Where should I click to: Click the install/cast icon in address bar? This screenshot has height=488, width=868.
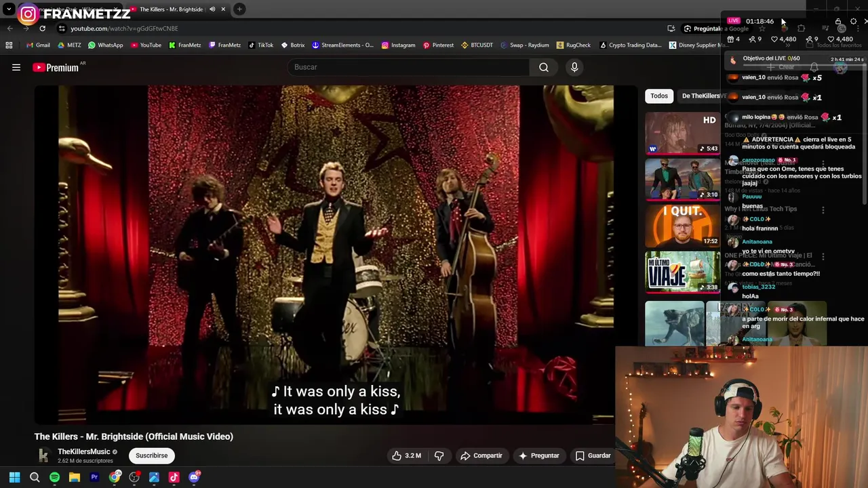tap(671, 28)
